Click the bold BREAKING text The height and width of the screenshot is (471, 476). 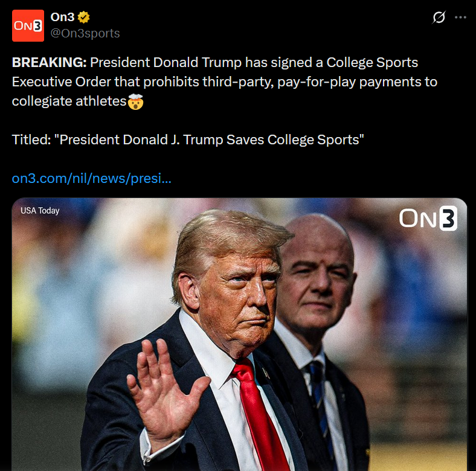[x=49, y=63]
